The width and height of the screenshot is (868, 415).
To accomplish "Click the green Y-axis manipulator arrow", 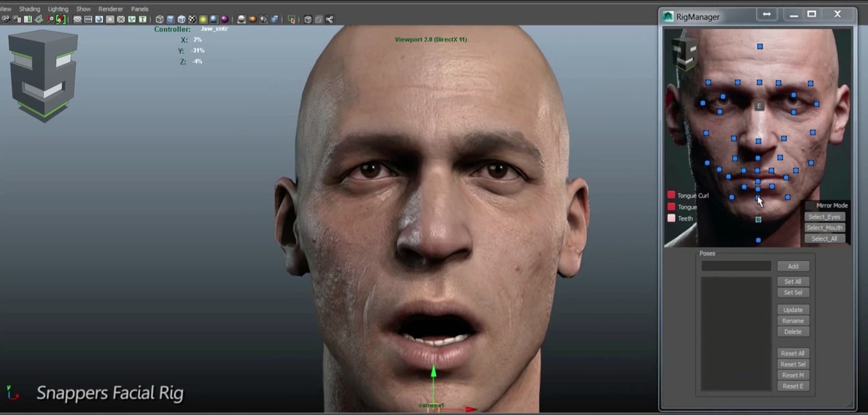I will (x=433, y=372).
